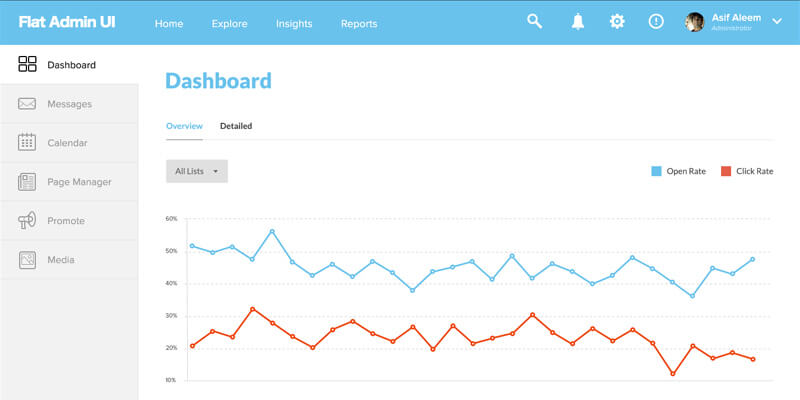Screen dimensions: 800x400
Task: Switch to the Overview tab
Action: [184, 126]
